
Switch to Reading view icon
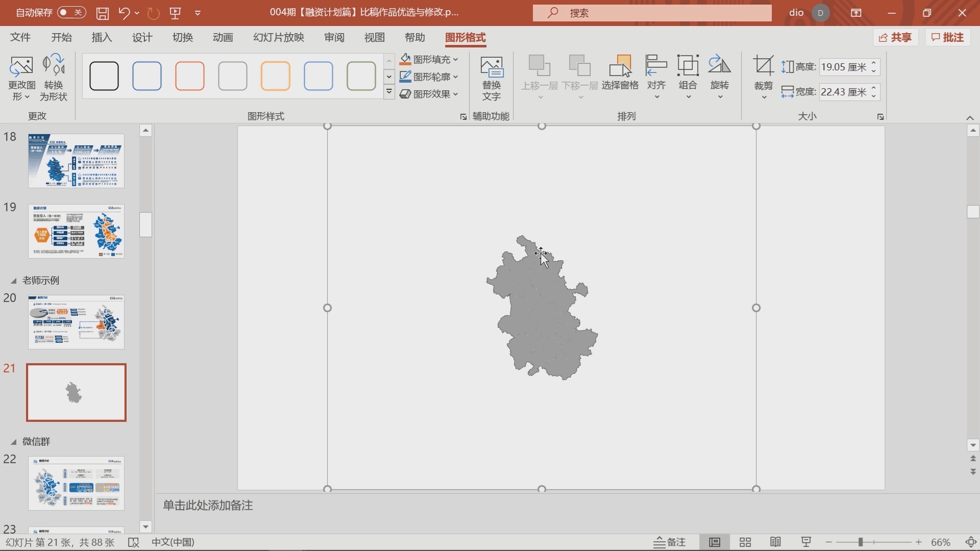click(x=775, y=542)
